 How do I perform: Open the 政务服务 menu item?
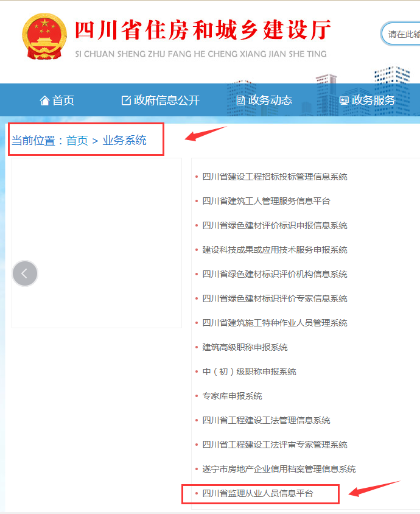point(374,100)
